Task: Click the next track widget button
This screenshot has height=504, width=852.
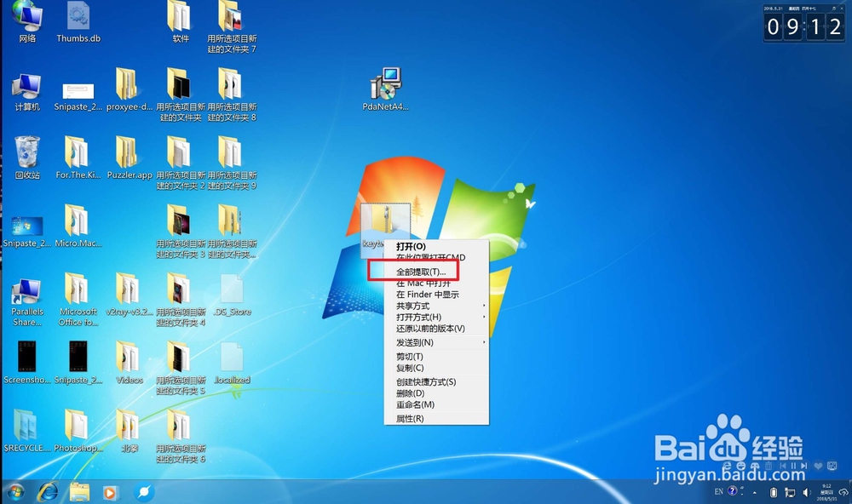Action: 803,466
